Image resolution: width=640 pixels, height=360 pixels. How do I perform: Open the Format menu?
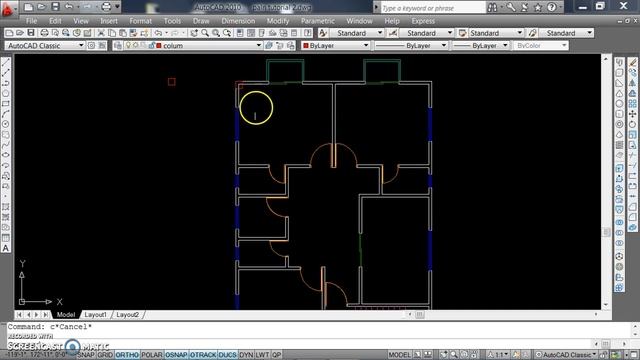click(x=140, y=21)
